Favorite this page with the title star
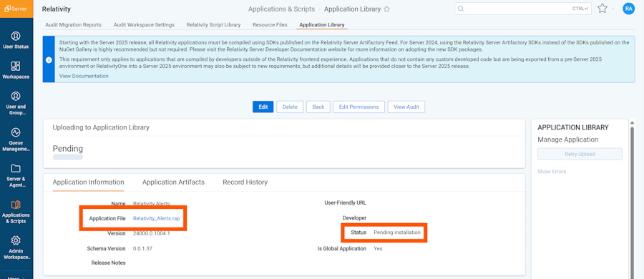644x279 pixels. [x=386, y=9]
